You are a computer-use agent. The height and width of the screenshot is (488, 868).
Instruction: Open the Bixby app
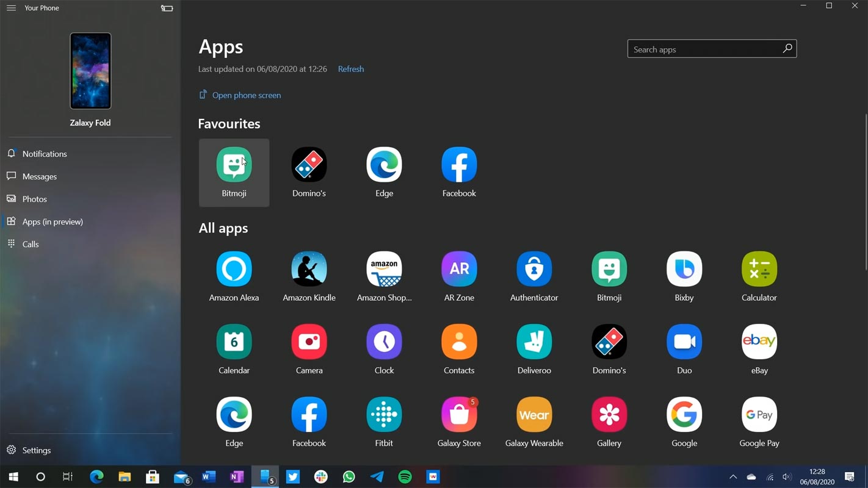point(684,276)
